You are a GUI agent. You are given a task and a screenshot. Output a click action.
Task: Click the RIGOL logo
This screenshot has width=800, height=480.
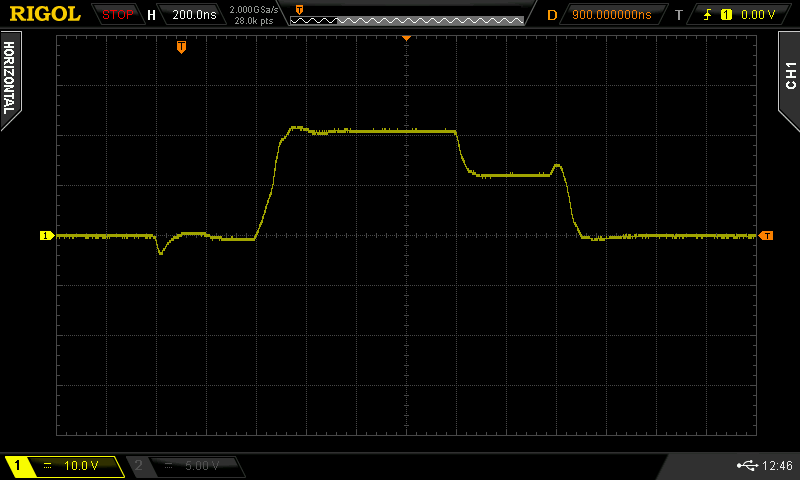pyautogui.click(x=45, y=14)
